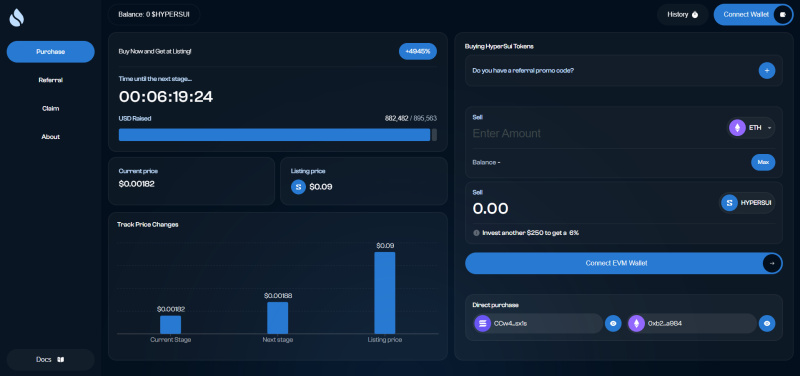Open transaction History
This screenshot has height=376, width=800.
682,14
